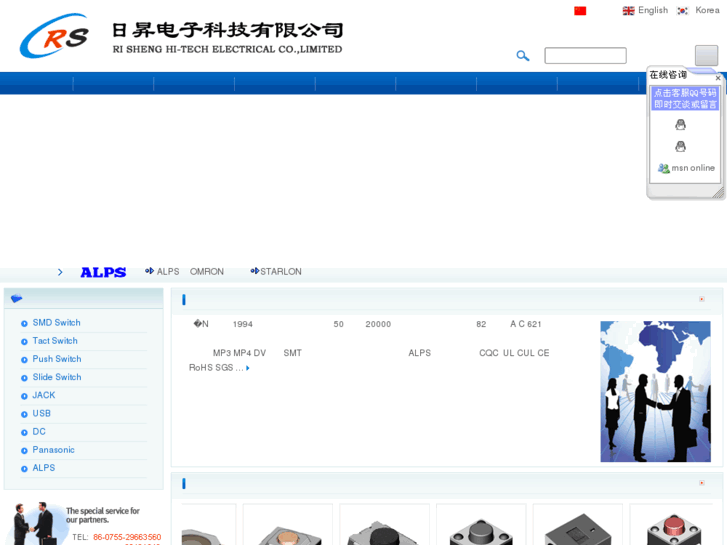The height and width of the screenshot is (545, 727).
Task: Click the chevron arrow beside ALPS logo
Action: pos(60,272)
